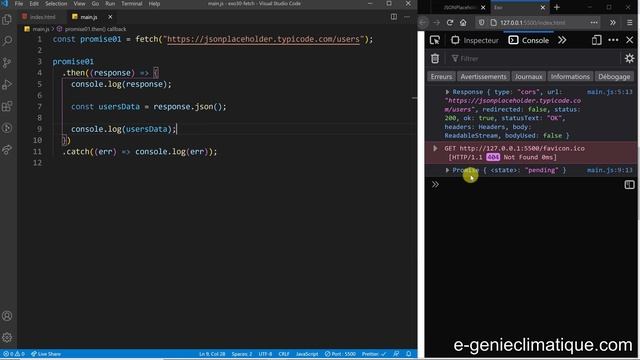Open the console settings gear
Image resolution: width=640 pixels, height=360 pixels.
(629, 58)
